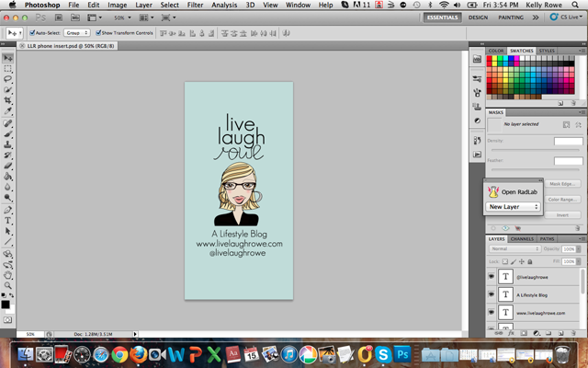Screen dimensions: 588x368
Task: Expand the New Layer dropdown in RadLab
Action: (x=513, y=207)
